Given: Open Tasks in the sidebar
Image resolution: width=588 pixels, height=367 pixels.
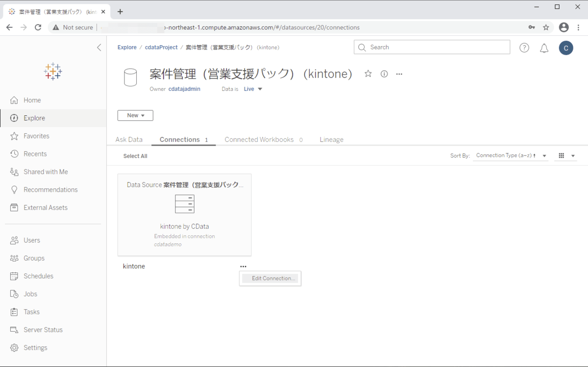Looking at the screenshot, I should pos(53,312).
